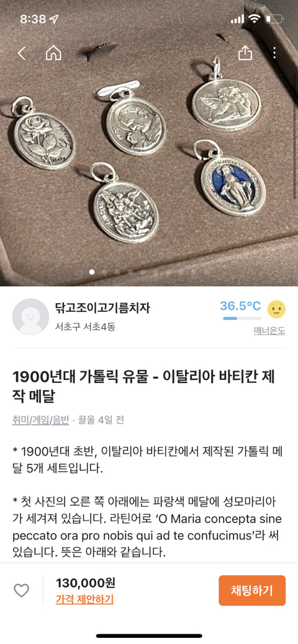298x644 pixels.
Task: Tap the manner temperature progress bar
Action: 242,319
